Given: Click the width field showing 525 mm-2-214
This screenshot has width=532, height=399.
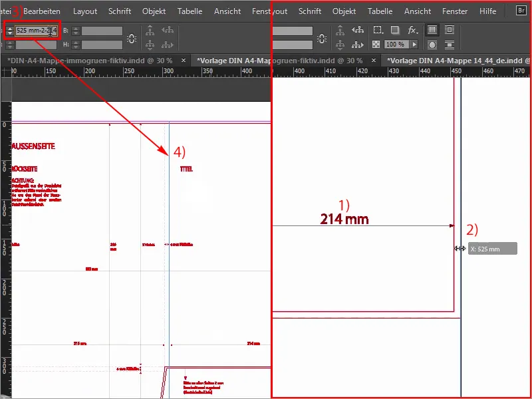Looking at the screenshot, I should coord(36,31).
